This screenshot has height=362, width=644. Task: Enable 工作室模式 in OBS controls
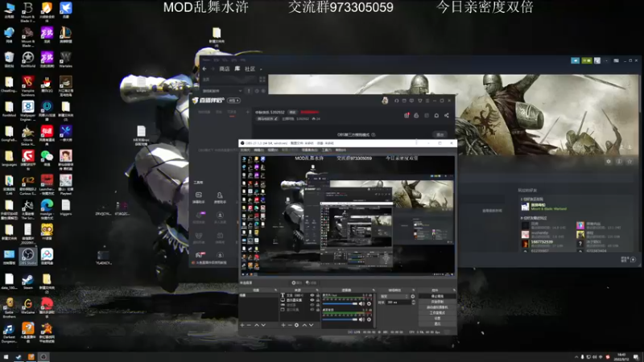click(x=437, y=313)
